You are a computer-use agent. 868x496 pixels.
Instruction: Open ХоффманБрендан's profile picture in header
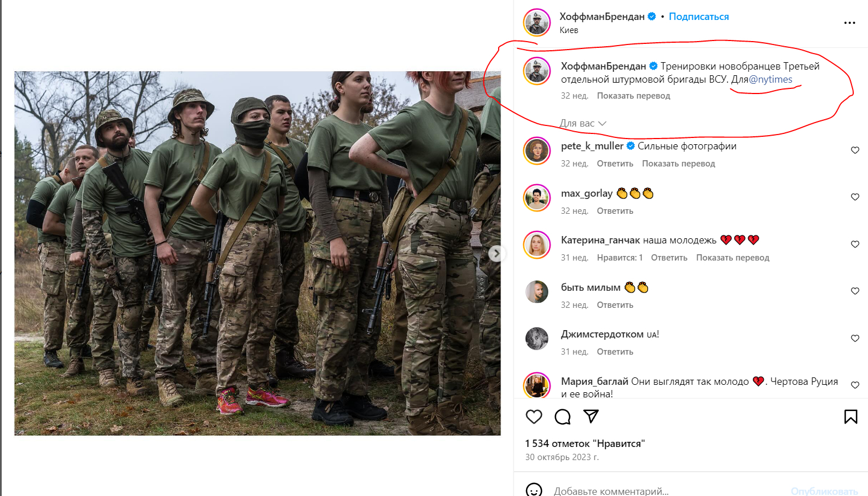point(537,22)
